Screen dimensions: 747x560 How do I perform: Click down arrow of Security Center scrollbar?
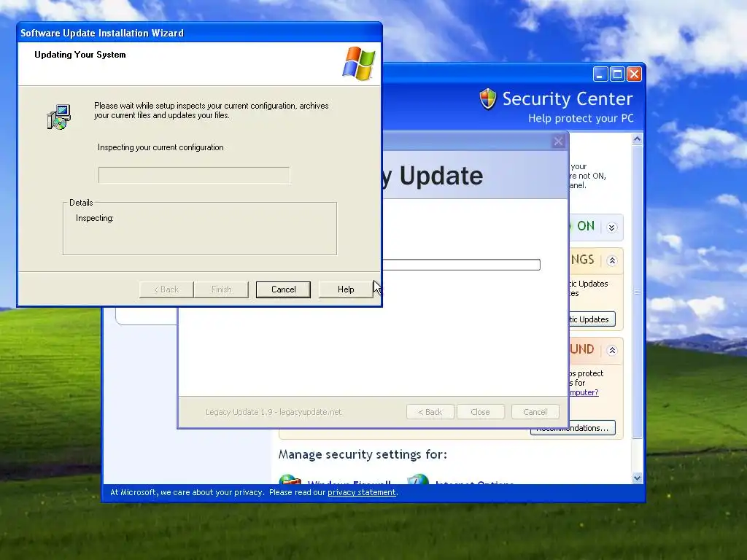click(637, 478)
